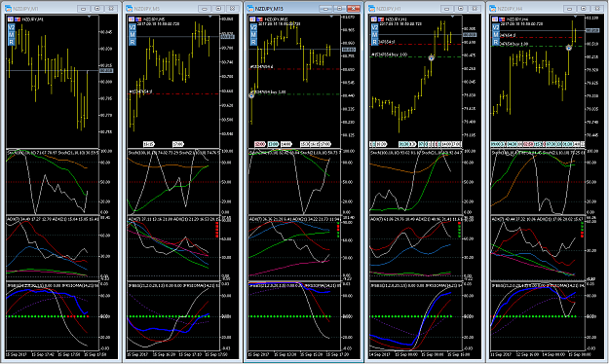Viewport: 609px width, 364px height.
Task: Click the chart shift triangle on the H4 chart
Action: (574, 18)
